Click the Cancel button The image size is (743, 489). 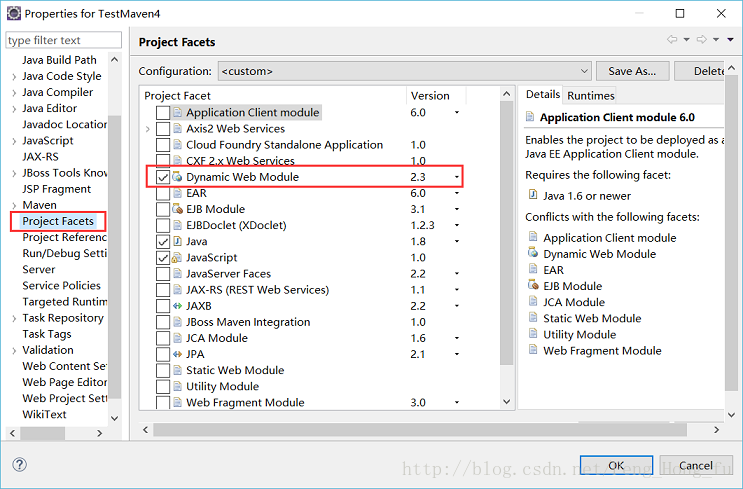[x=696, y=465]
